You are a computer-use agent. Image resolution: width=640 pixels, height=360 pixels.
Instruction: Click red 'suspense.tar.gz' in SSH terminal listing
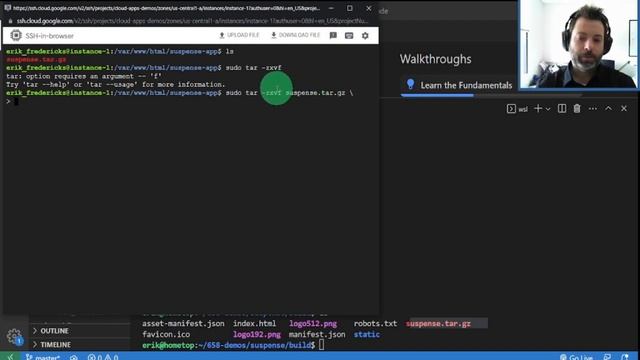click(x=36, y=60)
